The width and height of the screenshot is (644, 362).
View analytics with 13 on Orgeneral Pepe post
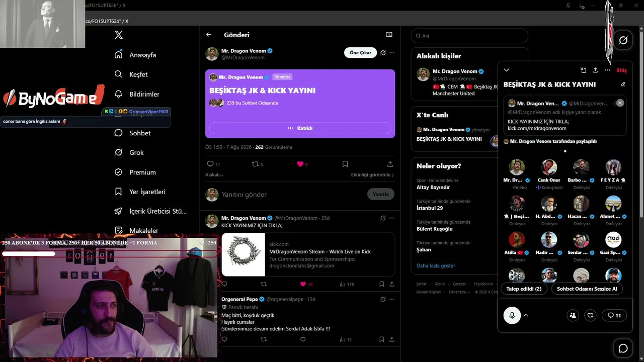click(x=346, y=339)
